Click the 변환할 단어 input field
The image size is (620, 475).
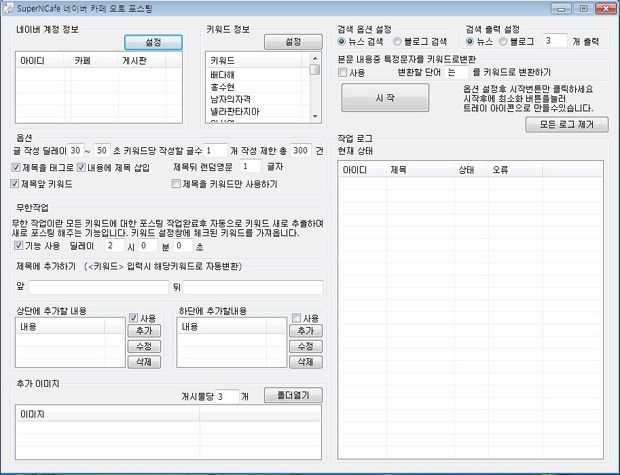pos(456,72)
